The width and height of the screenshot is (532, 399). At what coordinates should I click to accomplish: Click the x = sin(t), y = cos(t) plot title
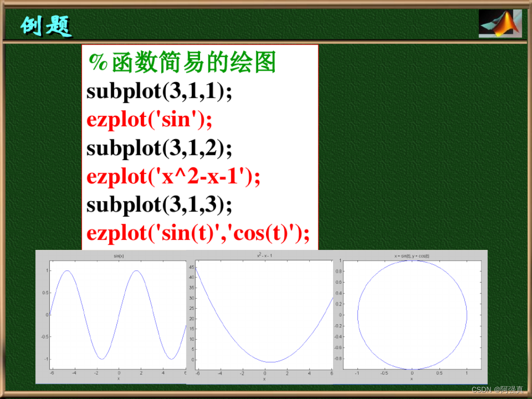coord(413,255)
